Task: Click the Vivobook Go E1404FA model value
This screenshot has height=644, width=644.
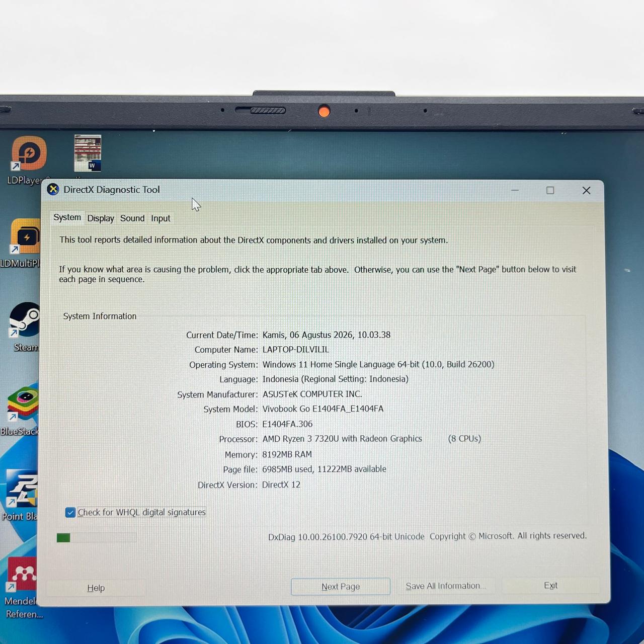Action: 323,409
